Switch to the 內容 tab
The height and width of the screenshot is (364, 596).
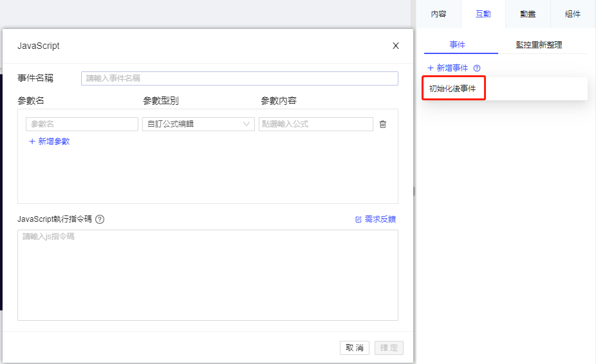438,14
